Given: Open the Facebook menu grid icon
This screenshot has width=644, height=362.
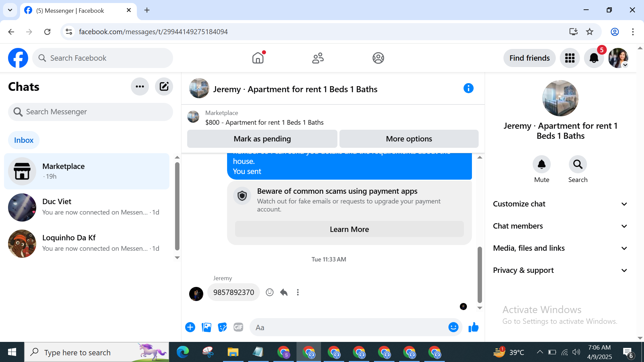Looking at the screenshot, I should [x=570, y=58].
